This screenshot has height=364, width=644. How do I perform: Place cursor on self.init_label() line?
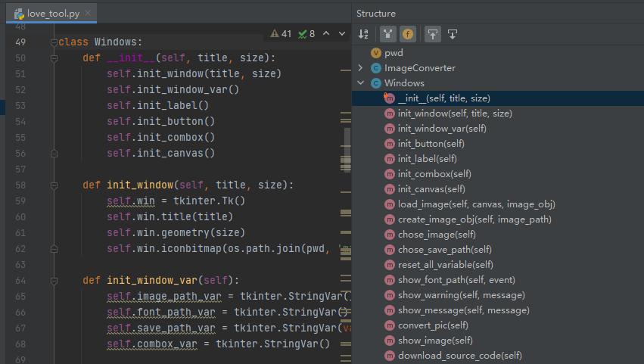157,106
